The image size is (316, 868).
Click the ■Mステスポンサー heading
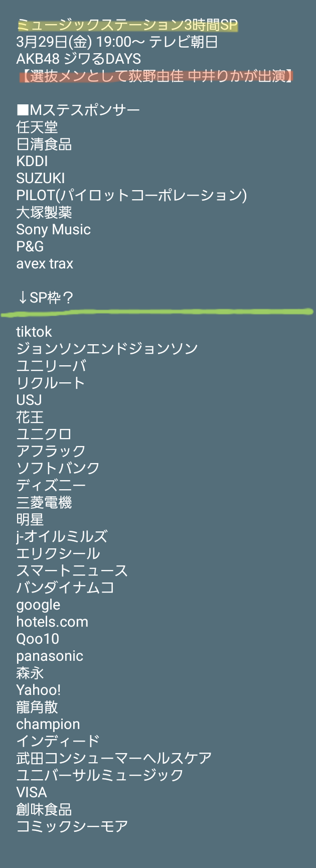pos(78,110)
